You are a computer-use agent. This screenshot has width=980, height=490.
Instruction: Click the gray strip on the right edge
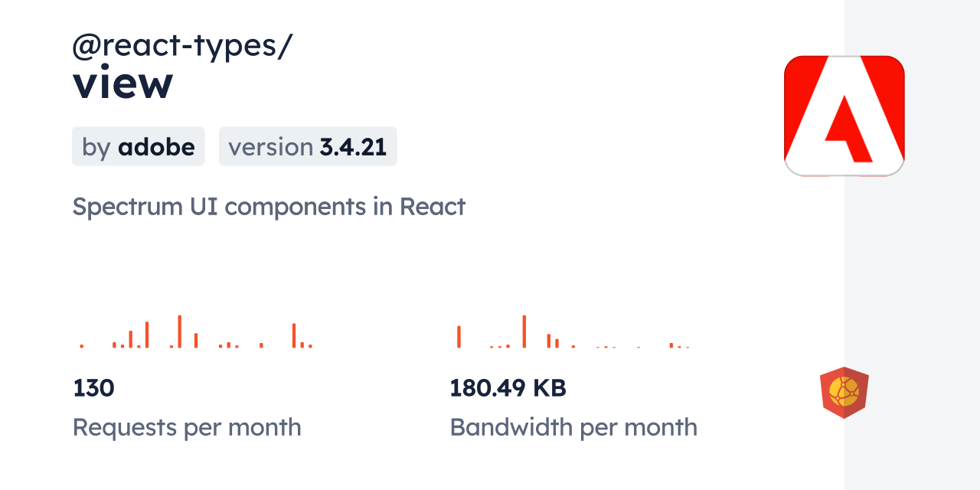tap(912, 245)
